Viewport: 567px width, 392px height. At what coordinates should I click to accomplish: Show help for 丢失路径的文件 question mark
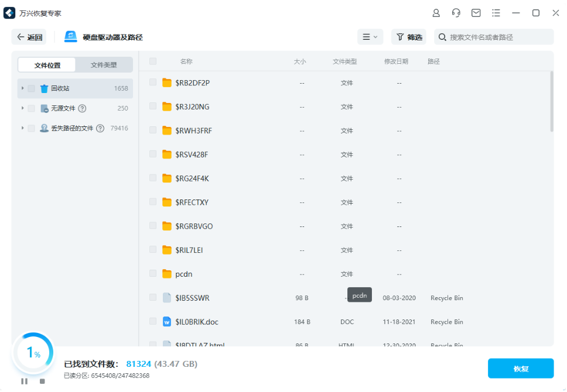100,128
